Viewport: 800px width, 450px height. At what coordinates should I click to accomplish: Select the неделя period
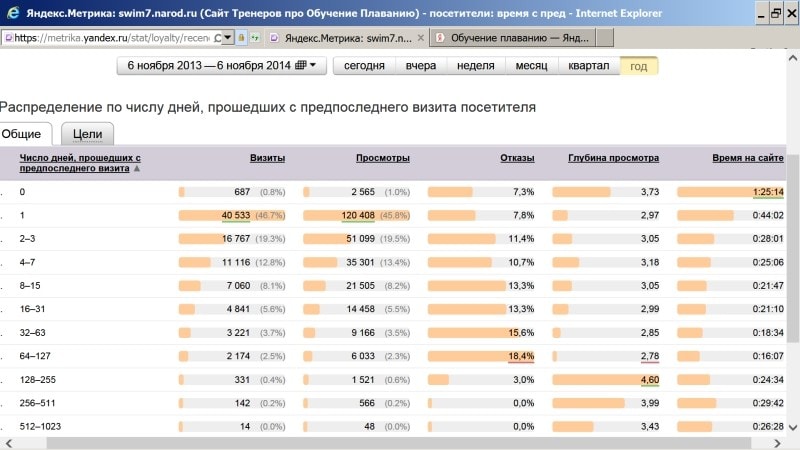(x=476, y=66)
